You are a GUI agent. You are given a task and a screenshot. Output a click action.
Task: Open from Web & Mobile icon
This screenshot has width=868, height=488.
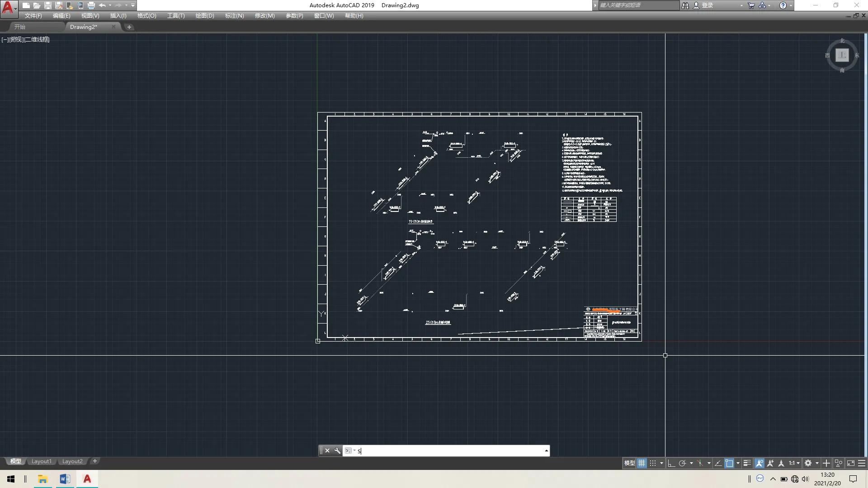click(70, 5)
